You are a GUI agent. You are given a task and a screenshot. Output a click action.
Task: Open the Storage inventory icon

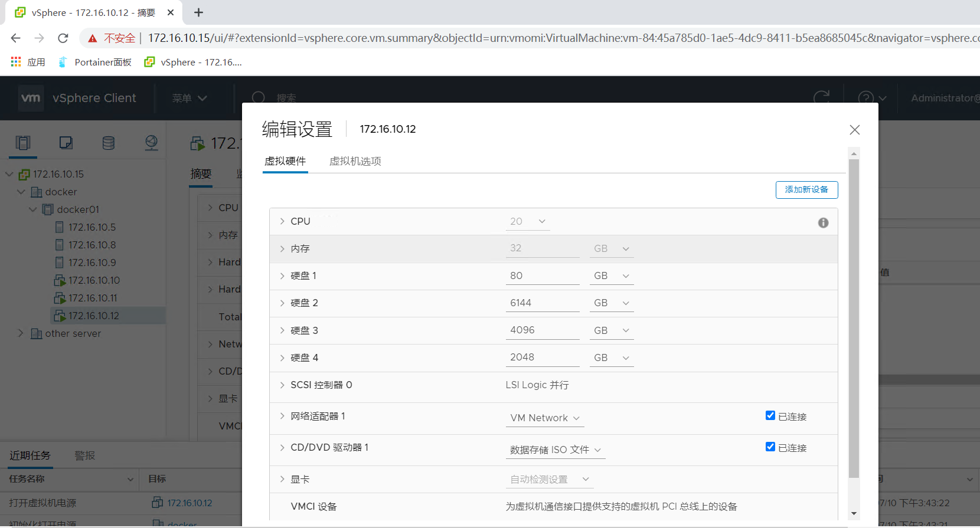click(x=109, y=143)
